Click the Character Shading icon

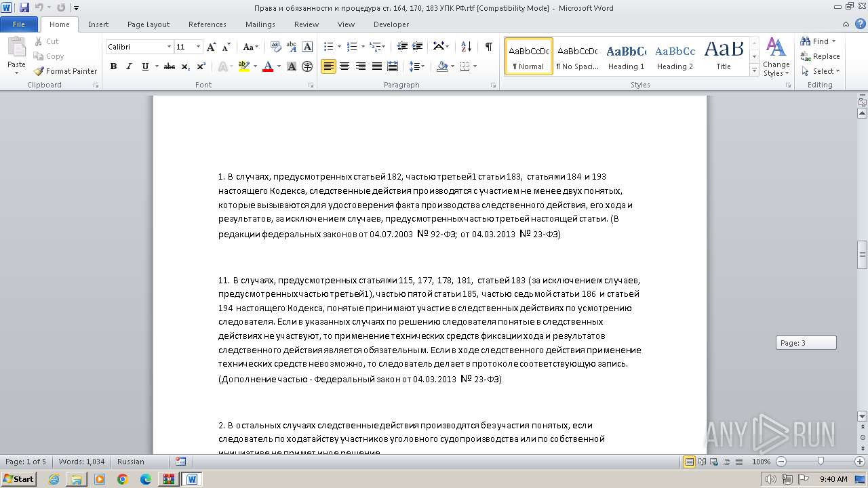click(x=292, y=66)
